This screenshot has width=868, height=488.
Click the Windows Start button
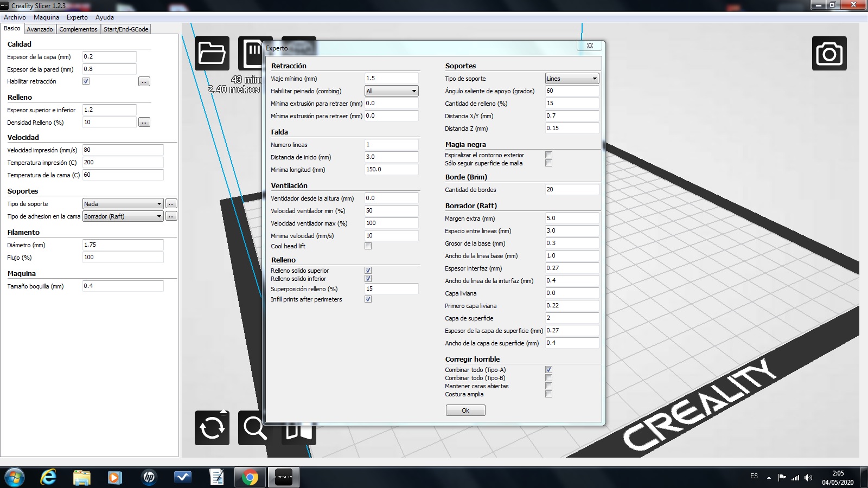(15, 477)
